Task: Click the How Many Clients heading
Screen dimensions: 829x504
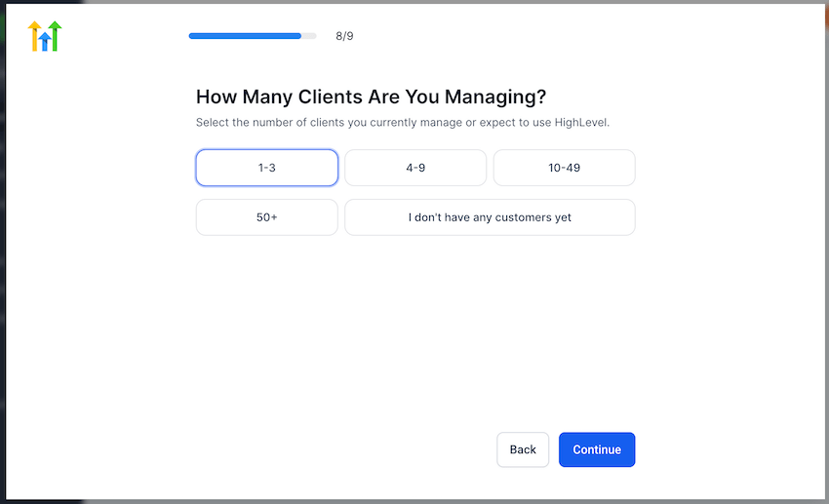Action: tap(372, 97)
